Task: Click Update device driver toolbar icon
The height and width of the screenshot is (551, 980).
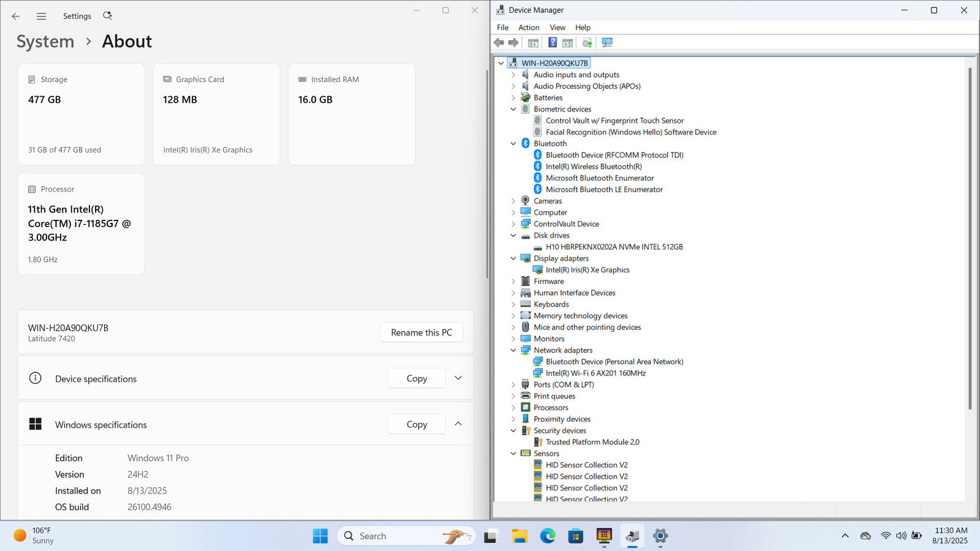Action: [587, 43]
